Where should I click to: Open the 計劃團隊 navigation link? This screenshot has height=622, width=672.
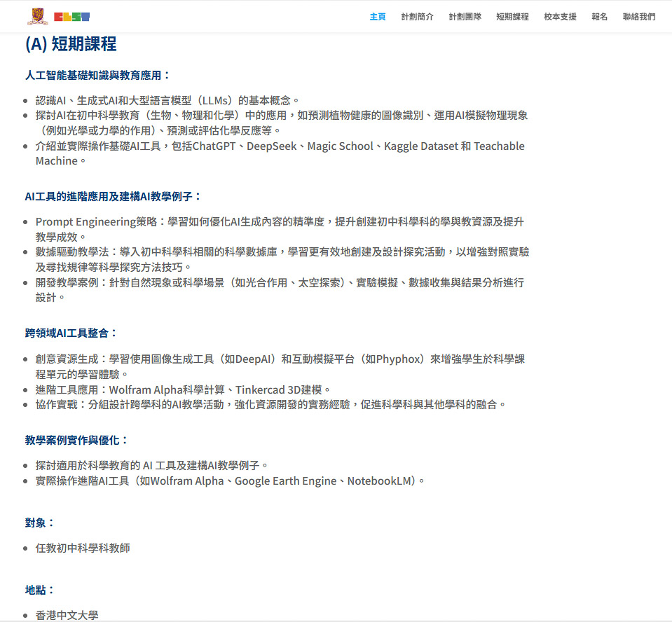pos(465,17)
